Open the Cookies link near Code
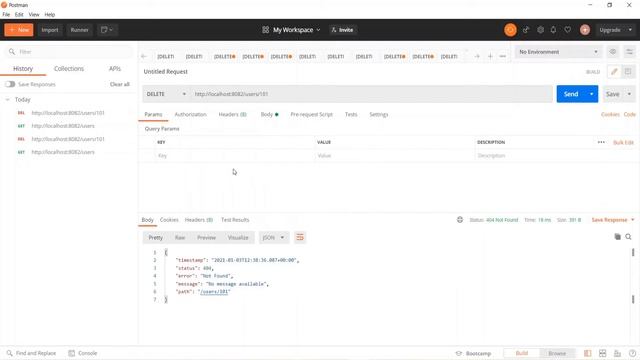The image size is (640, 360). (x=610, y=114)
